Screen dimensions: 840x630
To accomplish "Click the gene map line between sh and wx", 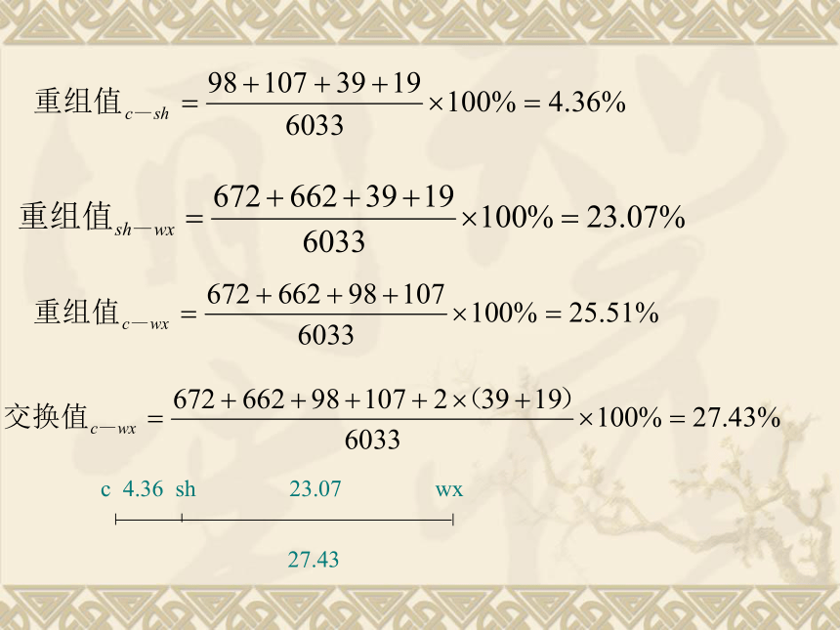I will point(317,519).
